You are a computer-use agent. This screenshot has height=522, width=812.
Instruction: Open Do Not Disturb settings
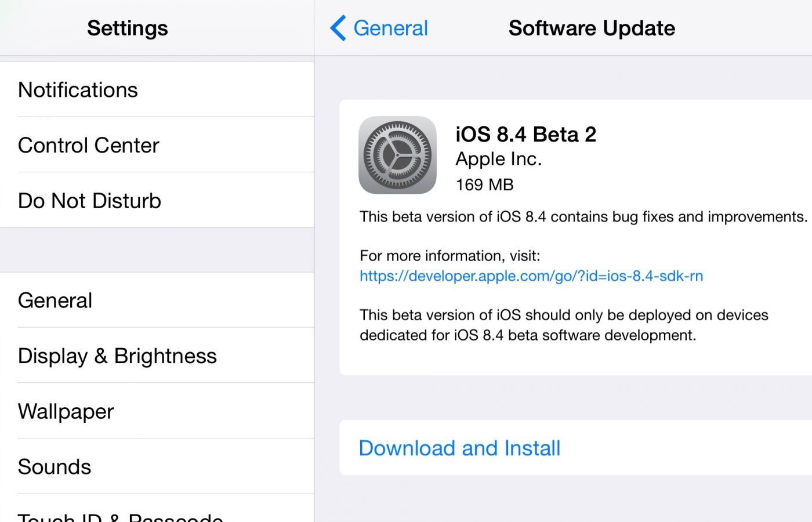[90, 201]
